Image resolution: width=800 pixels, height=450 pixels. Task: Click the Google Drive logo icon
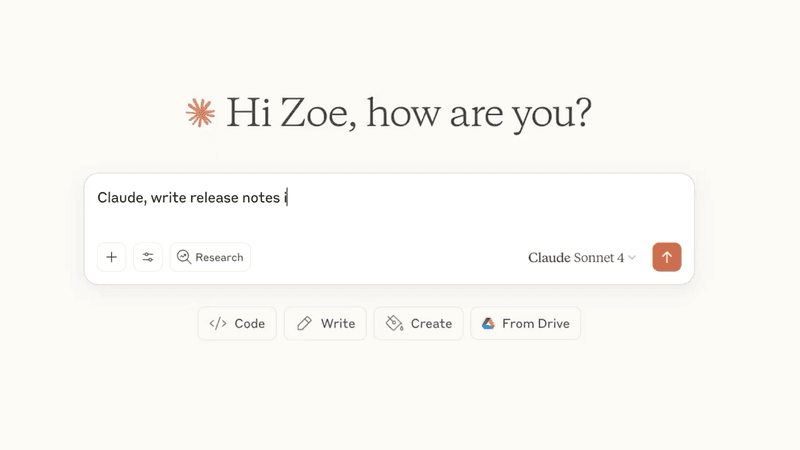click(x=488, y=323)
